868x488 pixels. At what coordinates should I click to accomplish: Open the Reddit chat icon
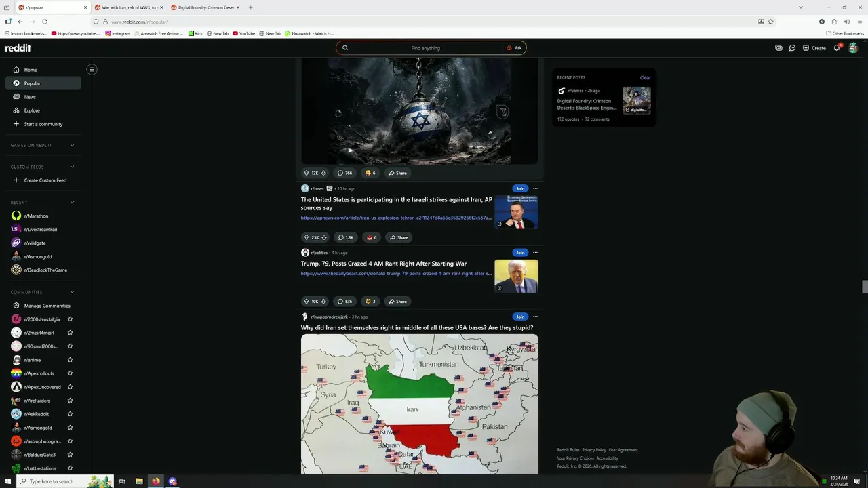point(792,48)
